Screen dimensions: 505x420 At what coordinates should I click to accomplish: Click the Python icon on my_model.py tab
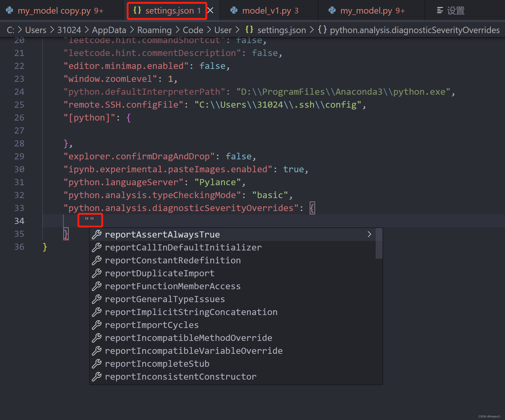click(332, 10)
